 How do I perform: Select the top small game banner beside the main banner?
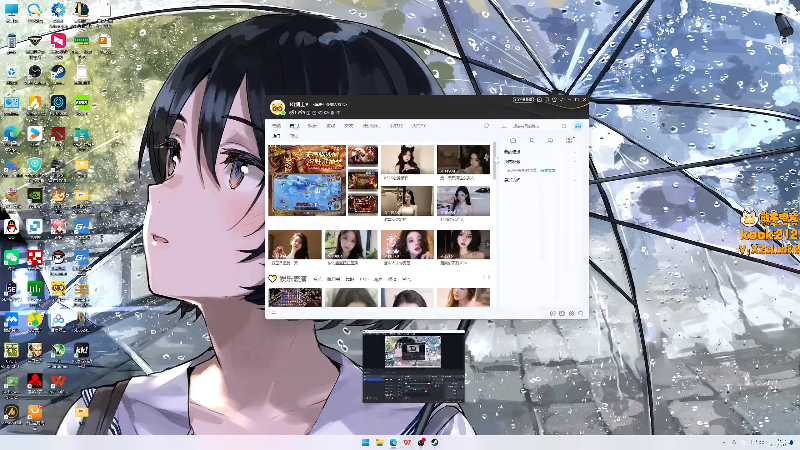(363, 155)
